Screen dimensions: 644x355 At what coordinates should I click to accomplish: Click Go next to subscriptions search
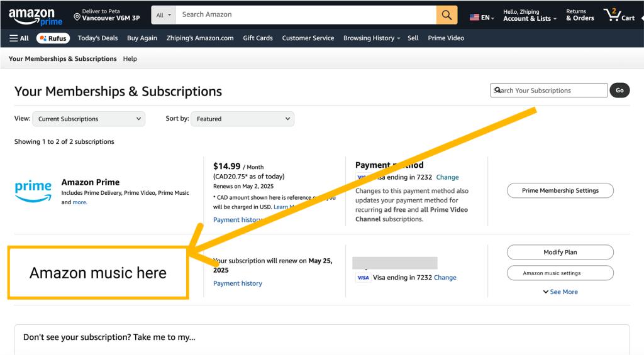(x=619, y=90)
